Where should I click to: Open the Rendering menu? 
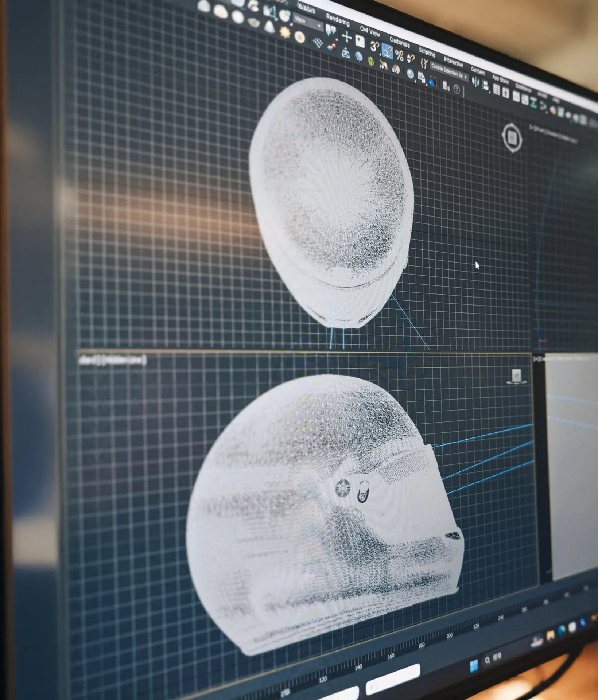click(337, 19)
